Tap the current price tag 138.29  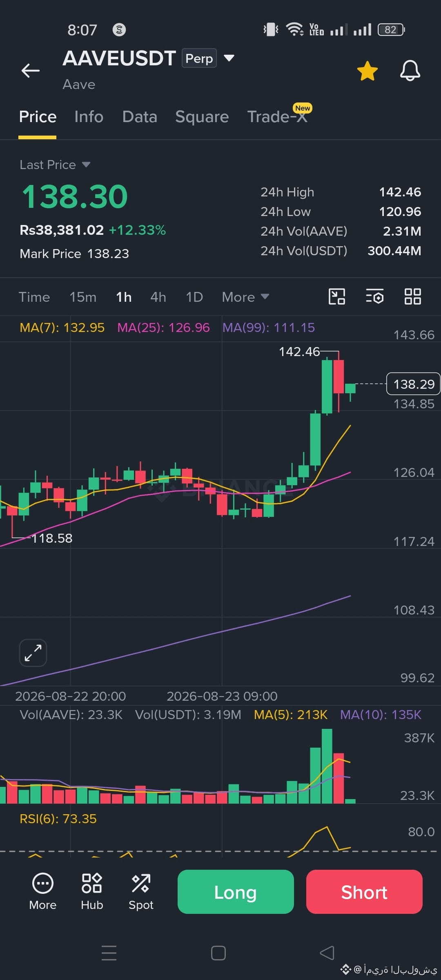pyautogui.click(x=413, y=384)
